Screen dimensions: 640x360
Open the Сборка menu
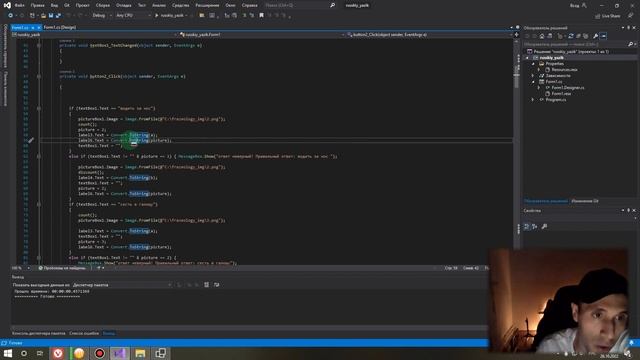pyautogui.click(x=102, y=5)
